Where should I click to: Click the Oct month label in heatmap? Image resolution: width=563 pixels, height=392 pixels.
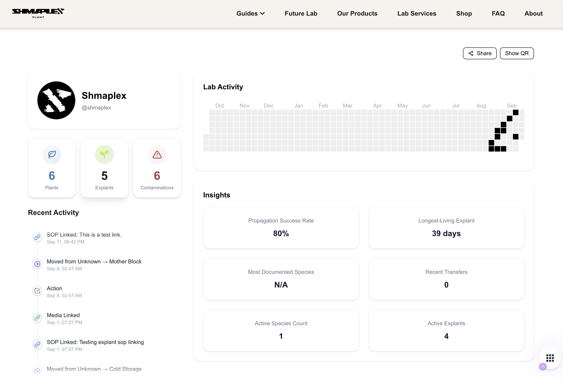[x=219, y=106]
